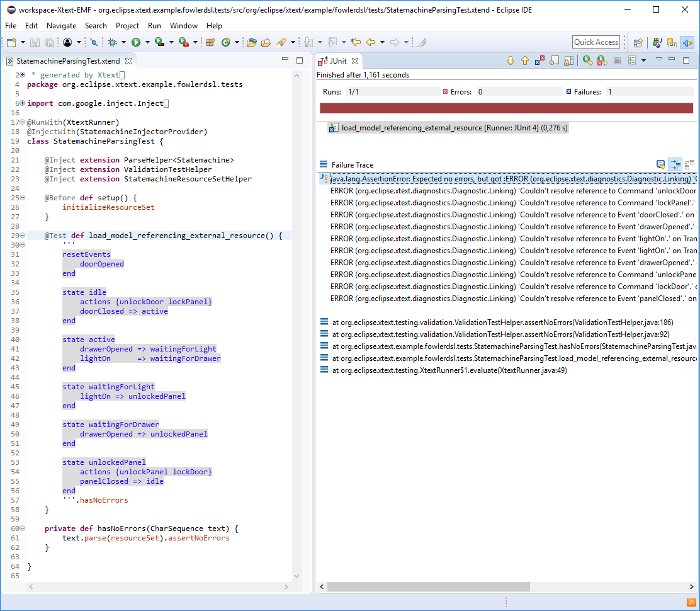Select load_model_referencing_external_resource test result

point(448,128)
